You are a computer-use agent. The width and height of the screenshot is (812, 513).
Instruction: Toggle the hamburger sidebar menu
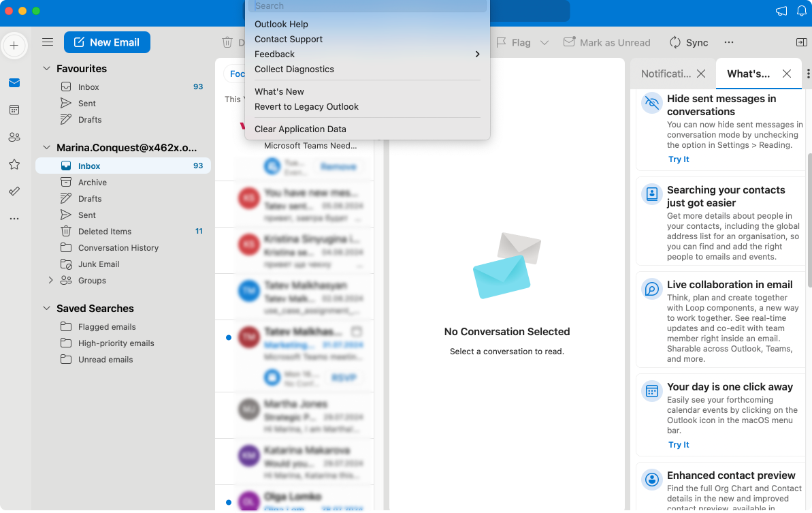click(x=48, y=42)
